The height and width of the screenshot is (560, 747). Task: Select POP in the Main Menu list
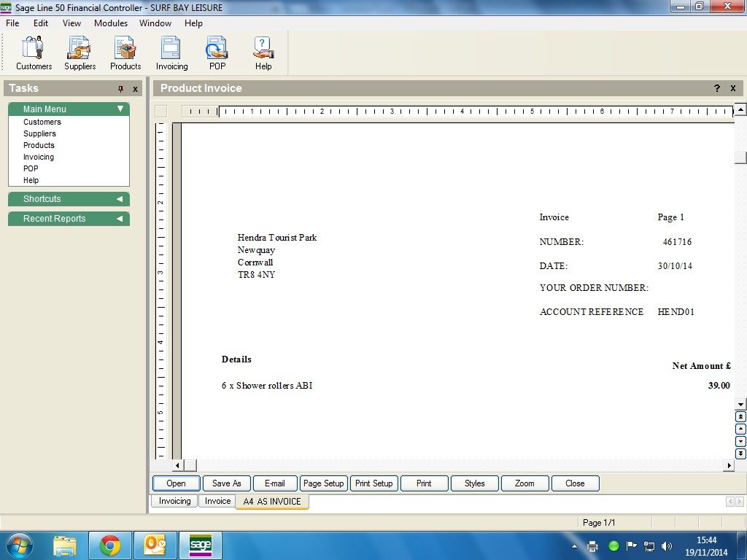[31, 168]
